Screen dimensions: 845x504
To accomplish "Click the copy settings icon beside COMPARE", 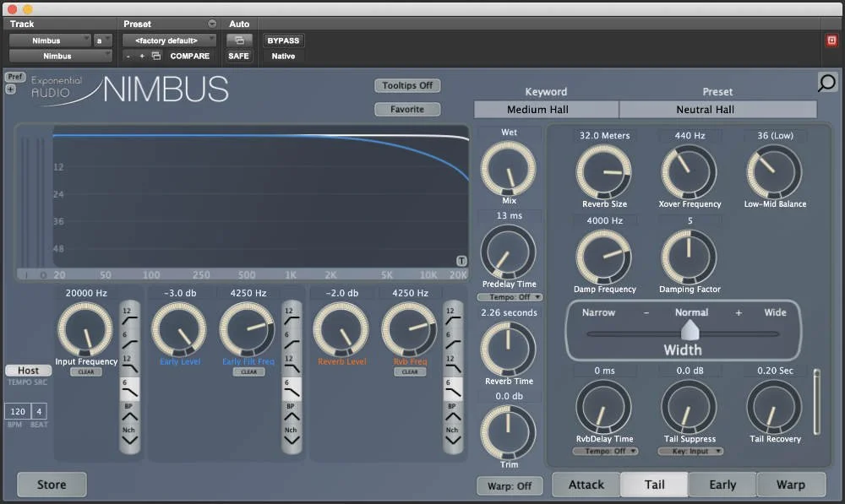I will (156, 56).
